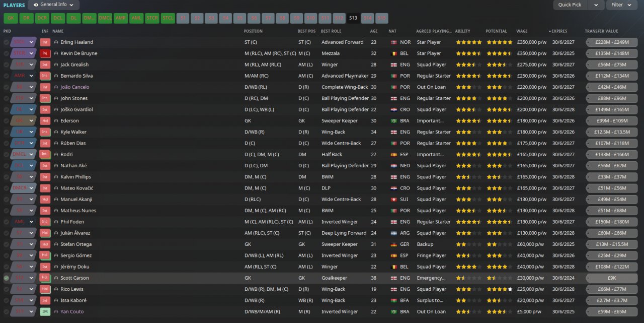Click the person icon beside João Cancelo

point(56,87)
